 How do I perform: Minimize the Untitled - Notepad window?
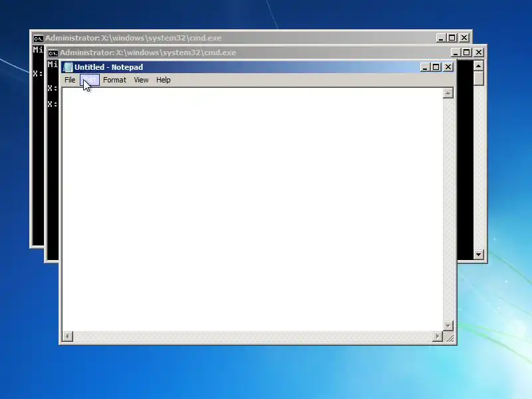(425, 67)
